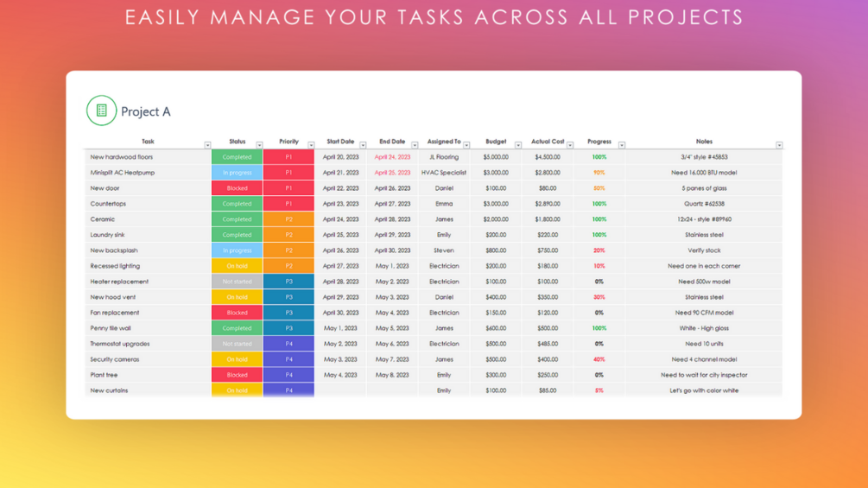Select the P1 priority cell for Countertops
Screen dimensions: 868x488
coord(288,204)
